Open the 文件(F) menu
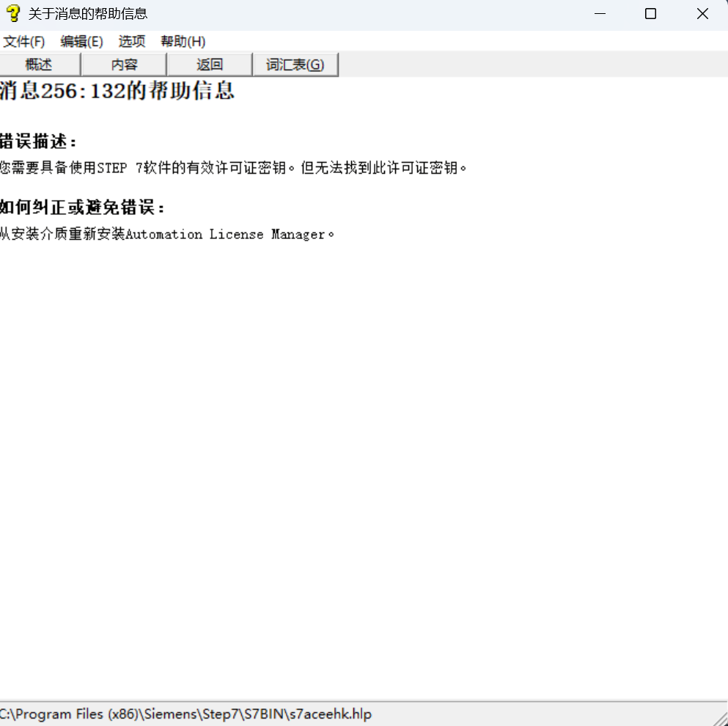The height and width of the screenshot is (726, 728). pos(23,42)
